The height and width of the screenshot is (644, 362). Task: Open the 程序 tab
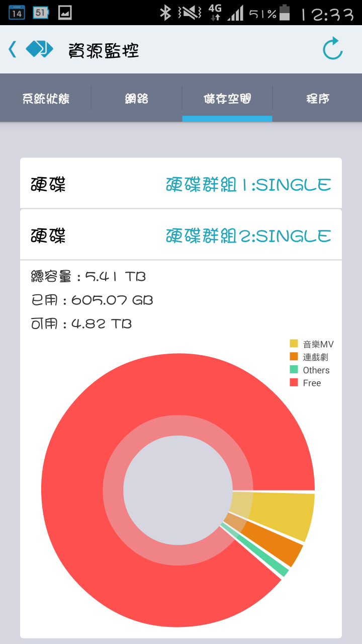click(317, 98)
